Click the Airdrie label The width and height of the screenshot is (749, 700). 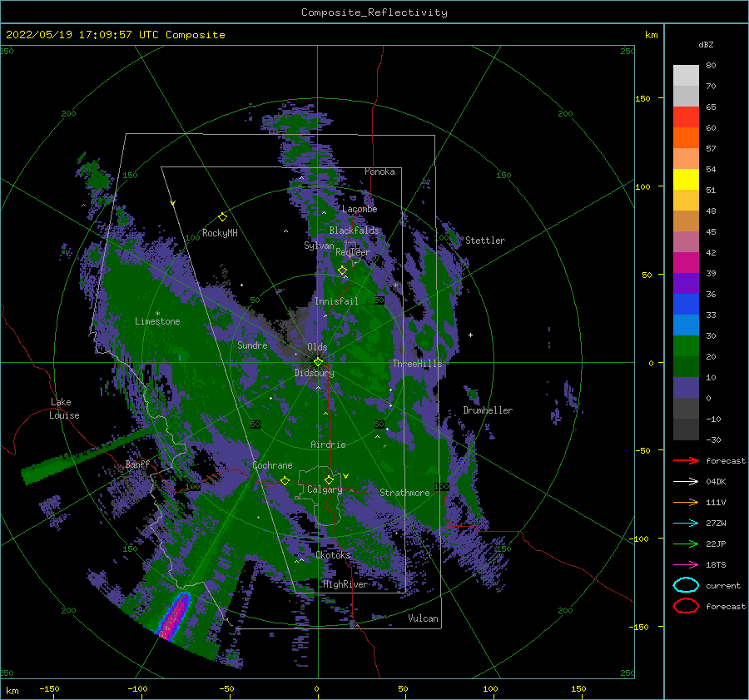[328, 444]
